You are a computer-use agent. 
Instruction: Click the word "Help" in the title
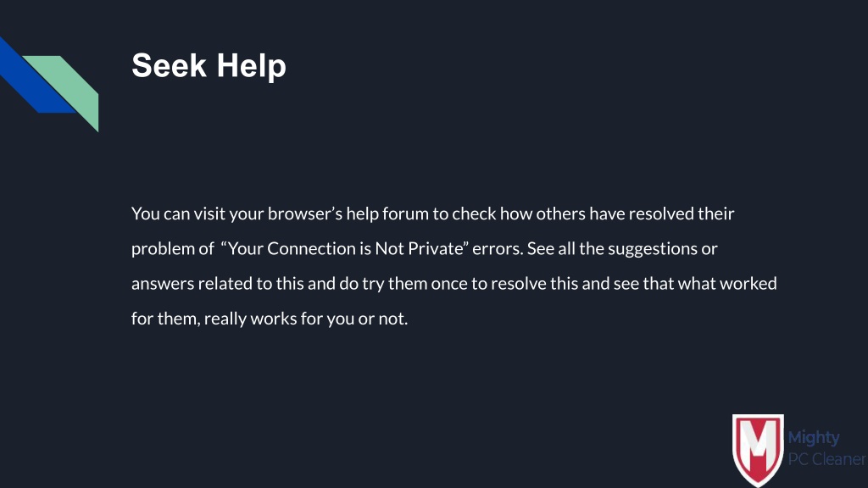point(251,66)
